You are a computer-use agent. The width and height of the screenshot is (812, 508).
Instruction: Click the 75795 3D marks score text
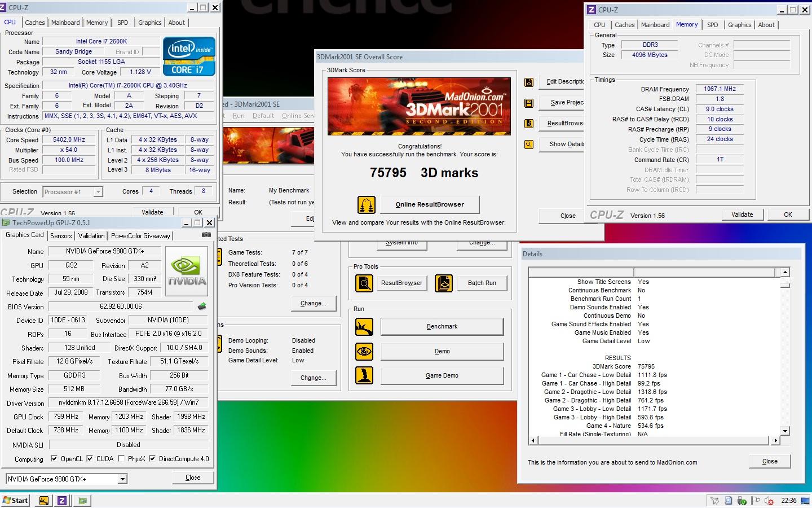(x=424, y=173)
